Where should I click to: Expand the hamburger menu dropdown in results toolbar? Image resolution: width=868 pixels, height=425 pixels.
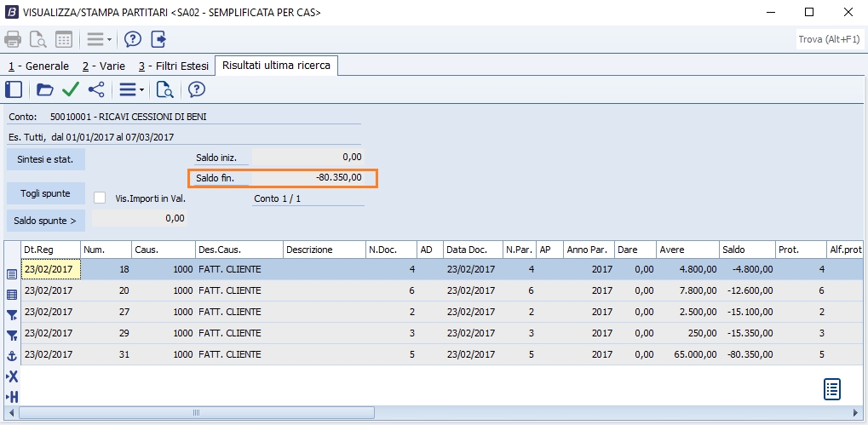pyautogui.click(x=131, y=89)
